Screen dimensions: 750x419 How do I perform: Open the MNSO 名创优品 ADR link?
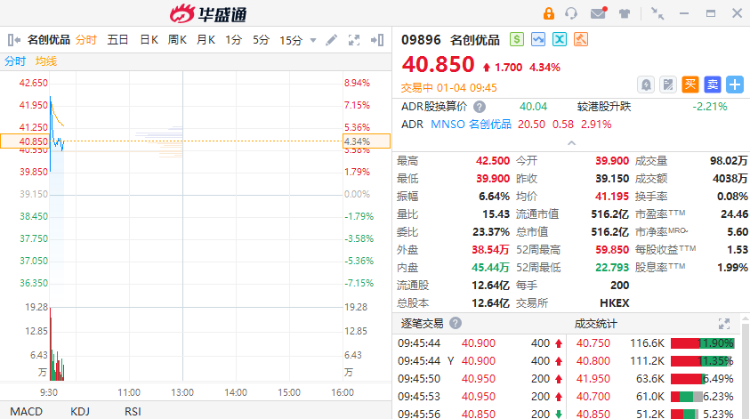(x=471, y=124)
